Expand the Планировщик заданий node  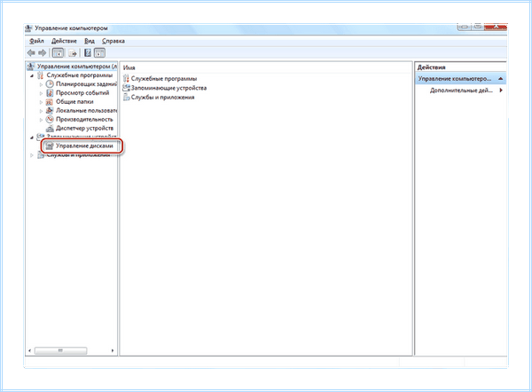pos(42,84)
